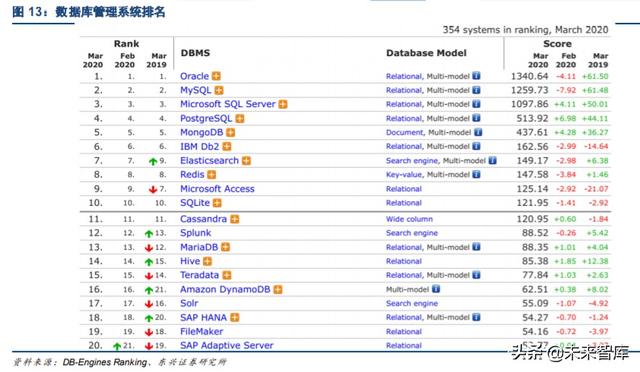Click the plus icon beside Elasticsearch
640x372 pixels.
pos(246,160)
